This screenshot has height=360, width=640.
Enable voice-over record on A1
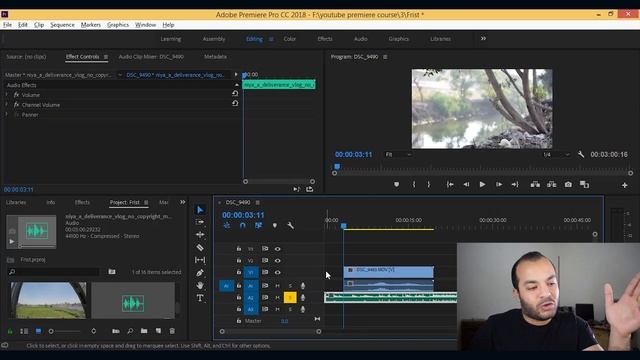(303, 286)
